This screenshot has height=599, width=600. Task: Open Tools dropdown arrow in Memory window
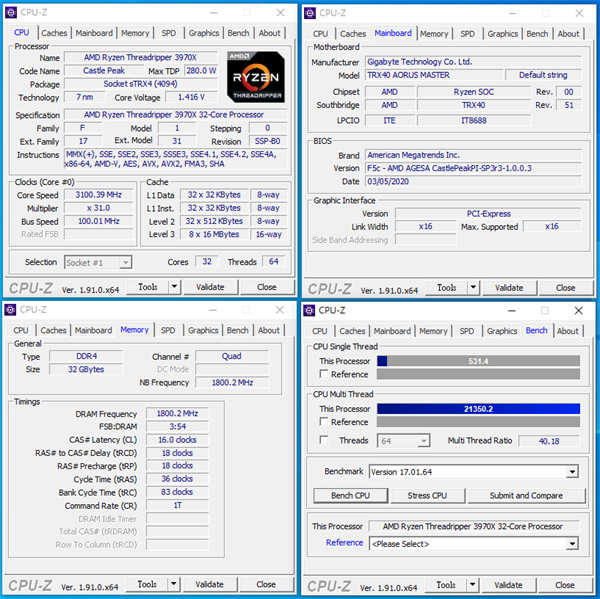[173, 584]
